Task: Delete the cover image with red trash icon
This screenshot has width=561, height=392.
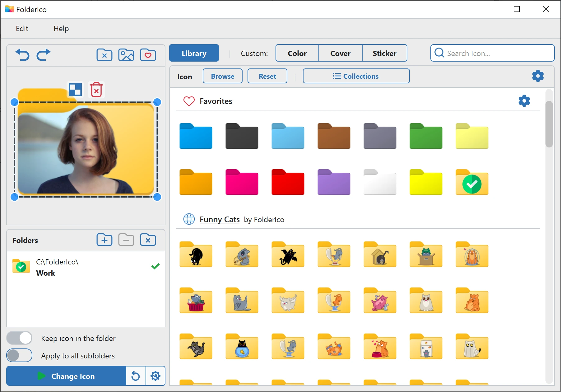Action: 96,90
